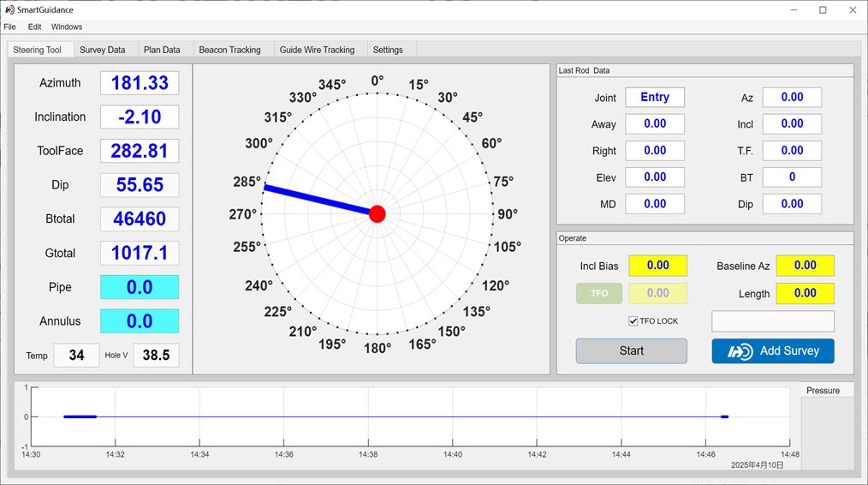The image size is (868, 485).
Task: Click the red center dot of toolface dial
Action: (377, 214)
